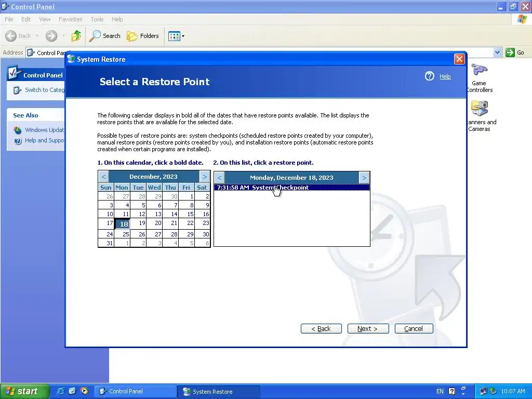This screenshot has height=399, width=532.
Task: Click the Forward arrow toolbar icon
Action: tap(51, 36)
